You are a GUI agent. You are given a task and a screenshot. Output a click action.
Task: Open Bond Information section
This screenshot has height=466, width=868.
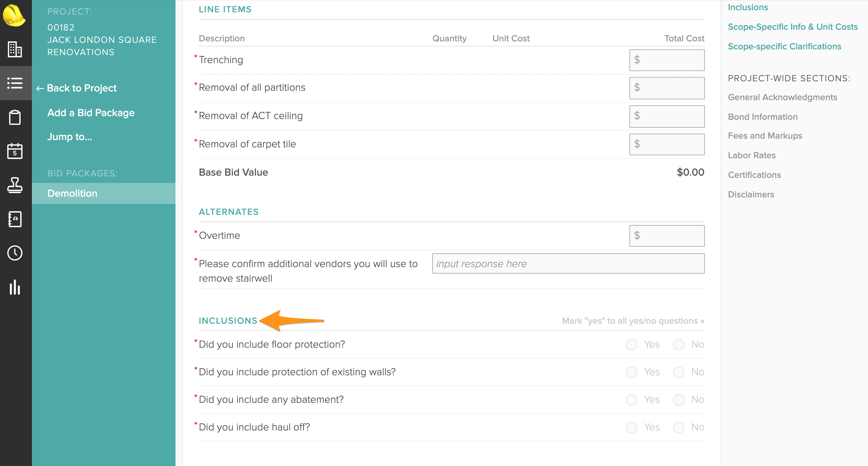(762, 117)
